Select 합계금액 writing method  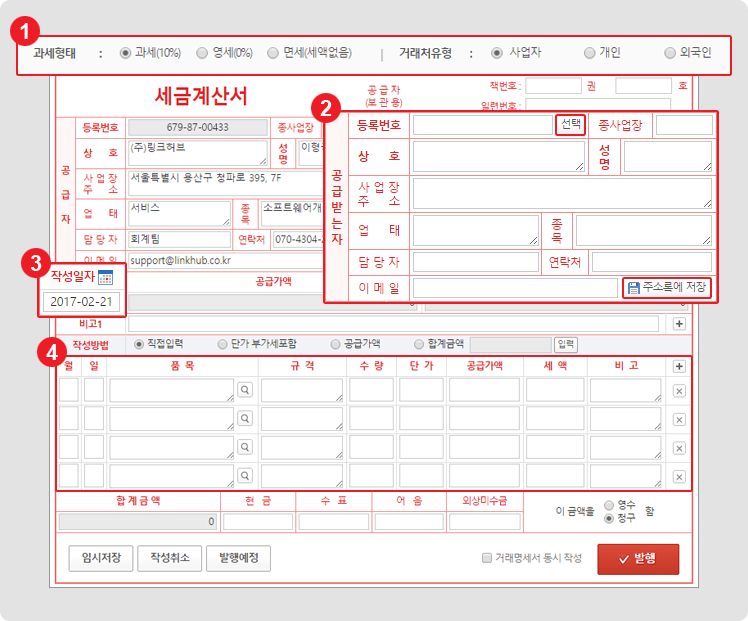pyautogui.click(x=419, y=344)
